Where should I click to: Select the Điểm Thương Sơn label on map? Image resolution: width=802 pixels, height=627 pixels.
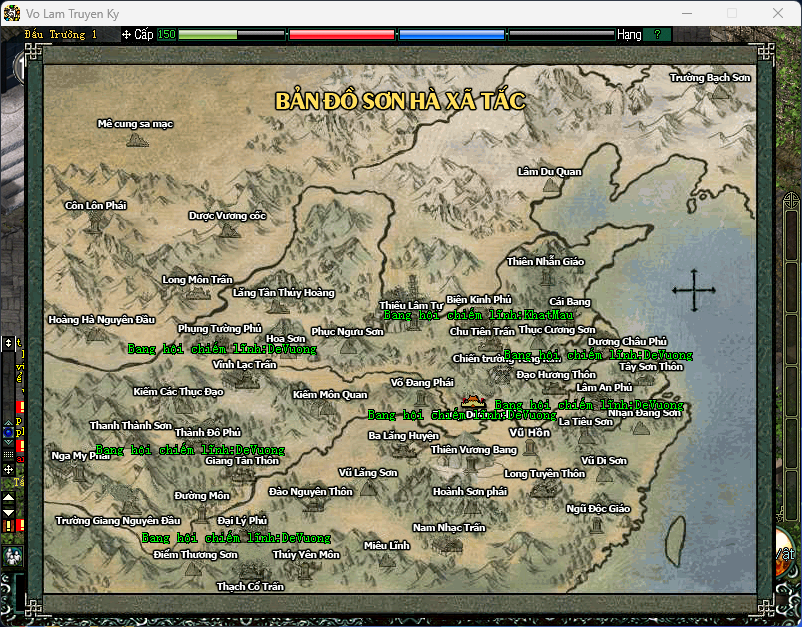(195, 554)
